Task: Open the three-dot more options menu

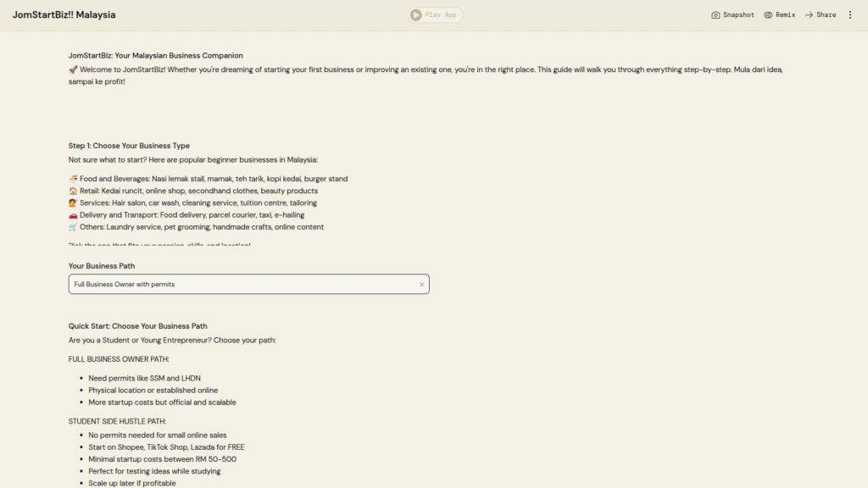Action: click(x=850, y=15)
